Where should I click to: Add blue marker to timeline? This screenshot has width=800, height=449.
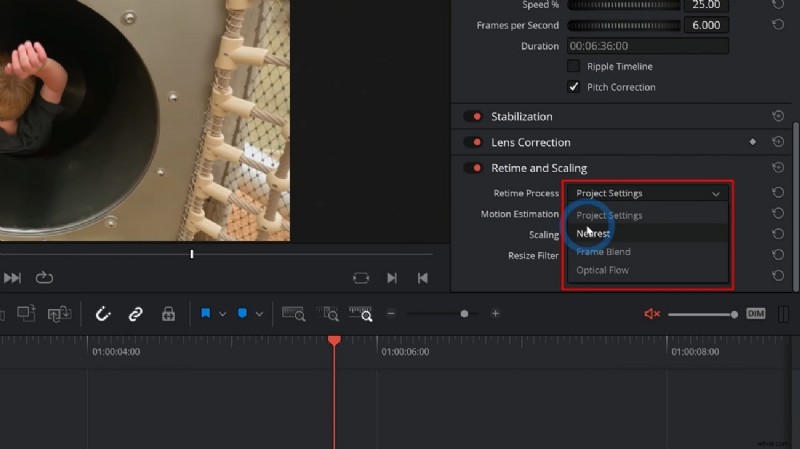242,313
